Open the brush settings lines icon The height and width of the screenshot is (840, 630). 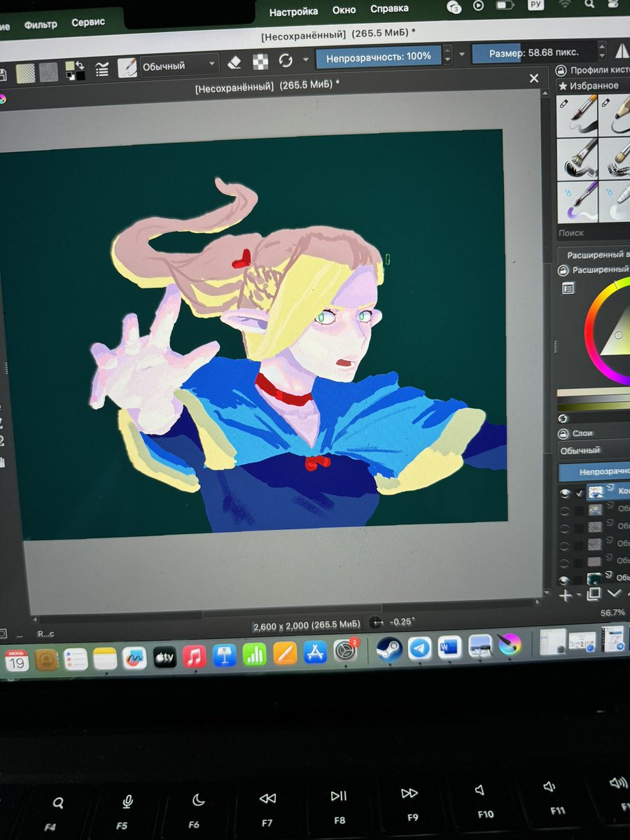tap(102, 69)
